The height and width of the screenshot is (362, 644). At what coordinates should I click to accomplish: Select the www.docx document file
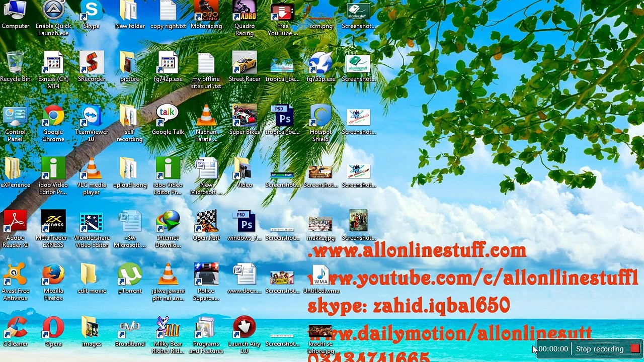[x=245, y=279]
